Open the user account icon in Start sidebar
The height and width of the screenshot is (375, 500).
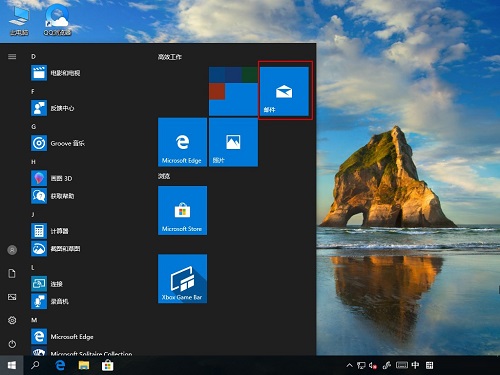point(12,250)
